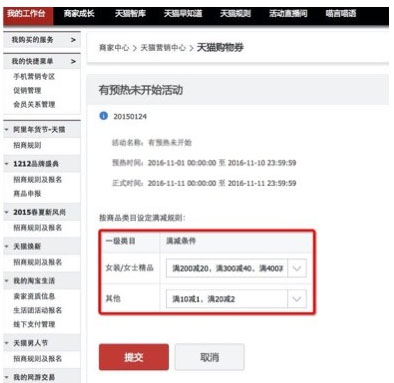Viewport: 394px width, 383px height.
Task: Select the 天猫规则 navigation tab
Action: (x=235, y=14)
